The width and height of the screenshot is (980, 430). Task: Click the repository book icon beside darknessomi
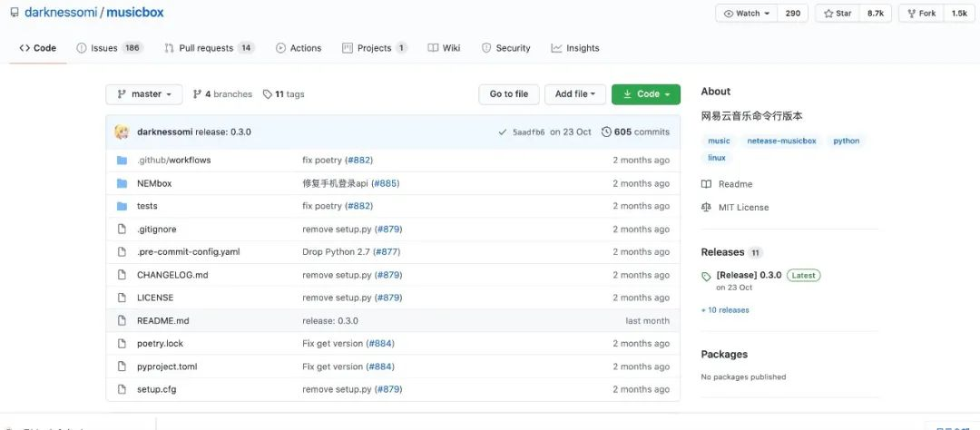coord(15,13)
